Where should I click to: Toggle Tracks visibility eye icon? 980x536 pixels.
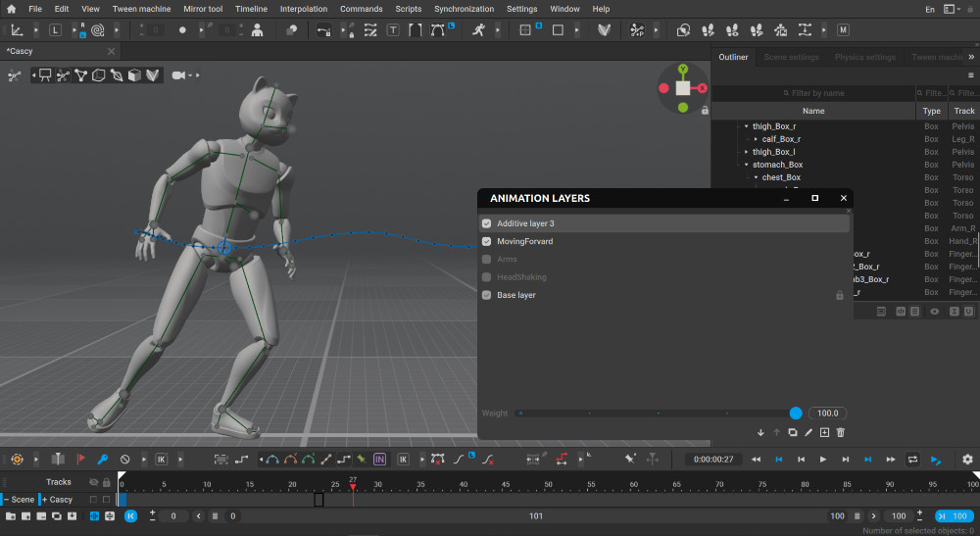[x=94, y=482]
